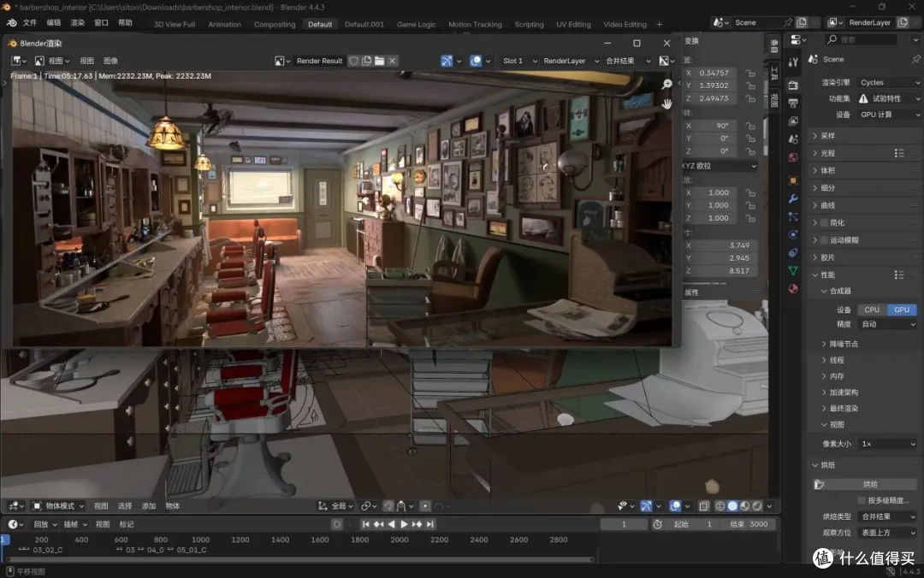
Task: Unlink Render Result with the X icon
Action: click(393, 61)
